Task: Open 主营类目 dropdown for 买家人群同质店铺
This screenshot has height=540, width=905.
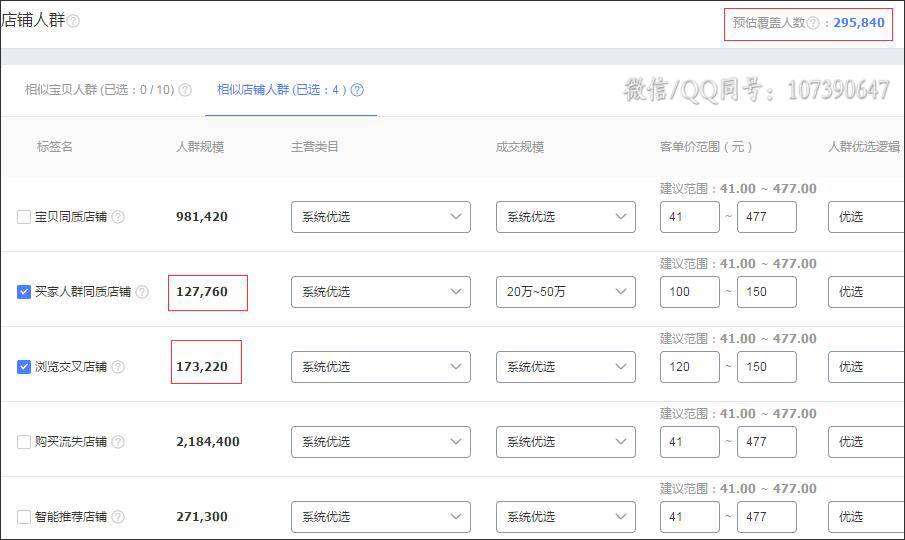Action: [x=381, y=292]
